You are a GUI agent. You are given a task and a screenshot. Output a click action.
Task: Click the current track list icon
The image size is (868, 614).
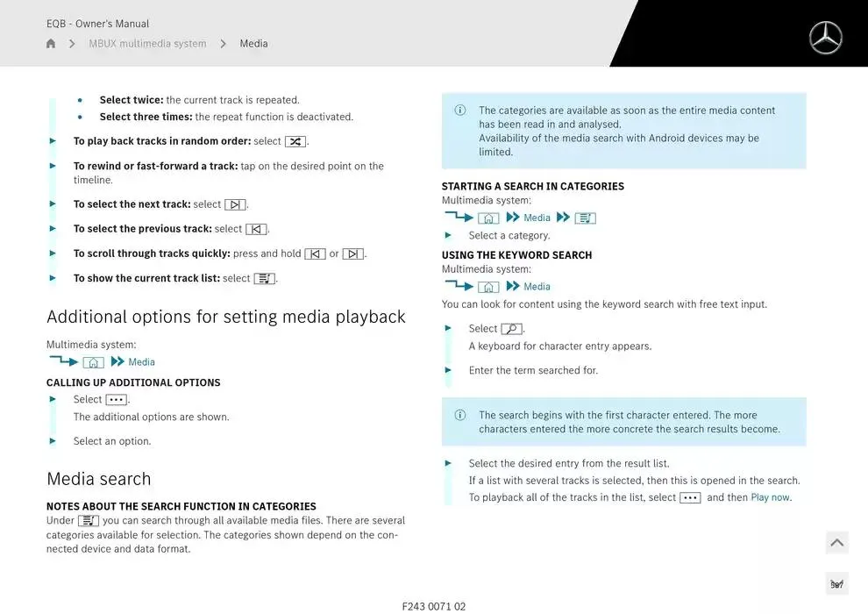pyautogui.click(x=264, y=278)
